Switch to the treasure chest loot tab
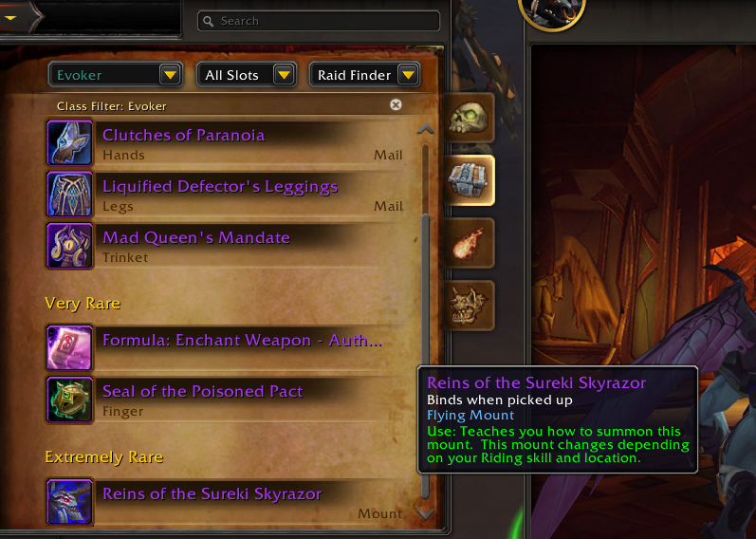Viewport: 756px width, 539px height. coord(470,180)
